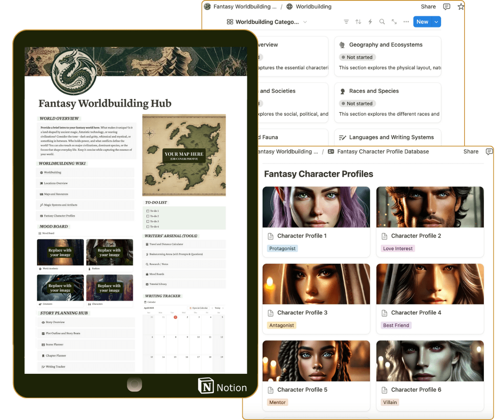Click the Protagonist tag on Character Profile 1

(x=282, y=249)
